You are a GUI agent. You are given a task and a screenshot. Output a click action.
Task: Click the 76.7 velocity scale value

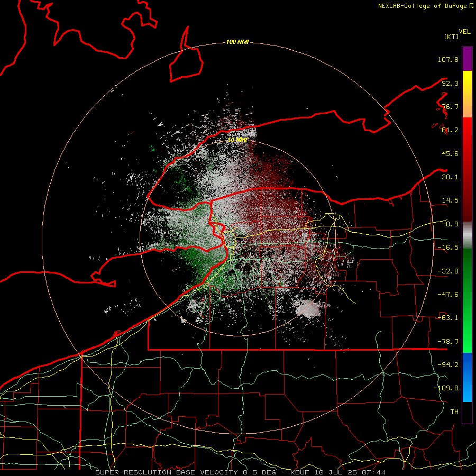point(450,106)
